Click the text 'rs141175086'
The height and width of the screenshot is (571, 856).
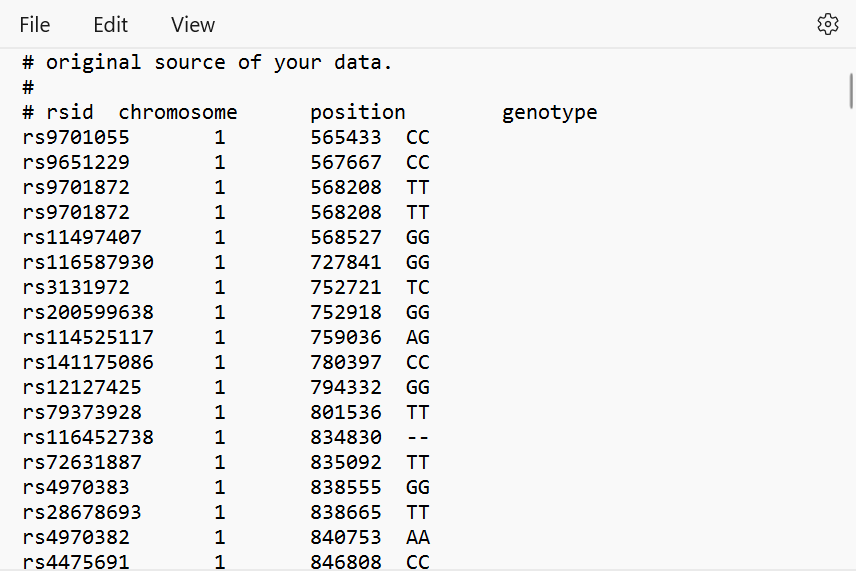point(88,362)
